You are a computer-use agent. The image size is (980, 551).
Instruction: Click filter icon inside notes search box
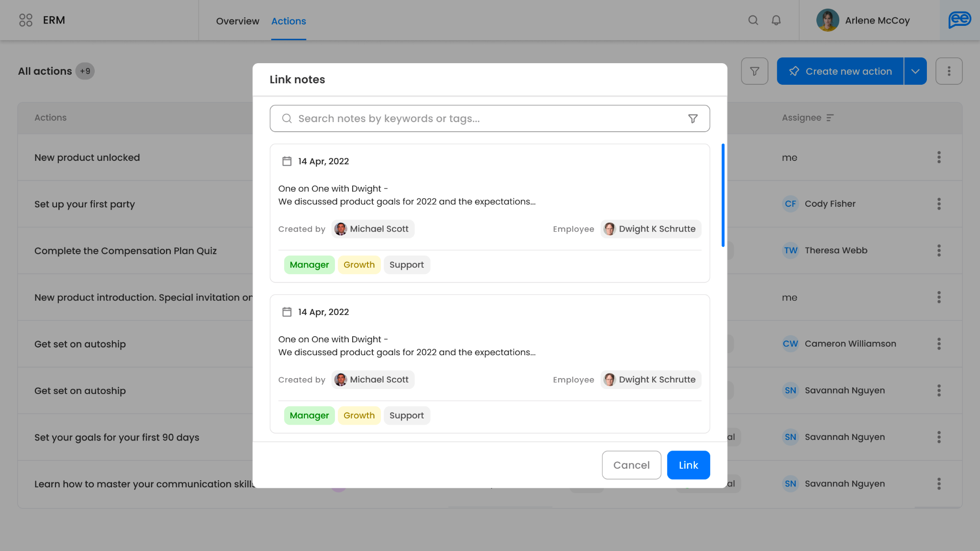tap(692, 119)
